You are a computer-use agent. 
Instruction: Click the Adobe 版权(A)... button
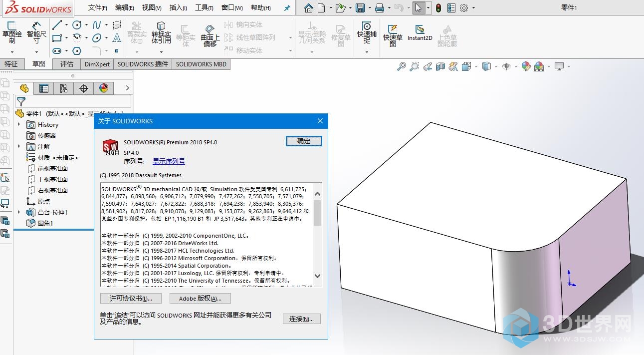(x=200, y=299)
